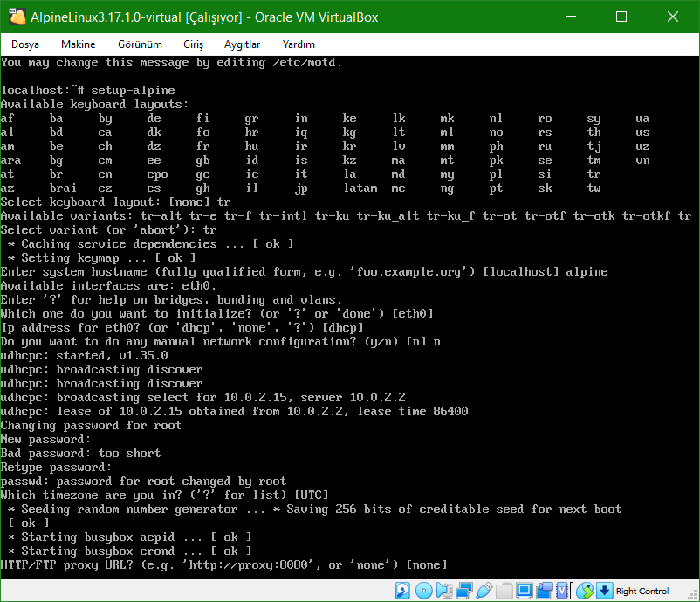Click the 'Enter system hostname' prompt line

click(304, 271)
